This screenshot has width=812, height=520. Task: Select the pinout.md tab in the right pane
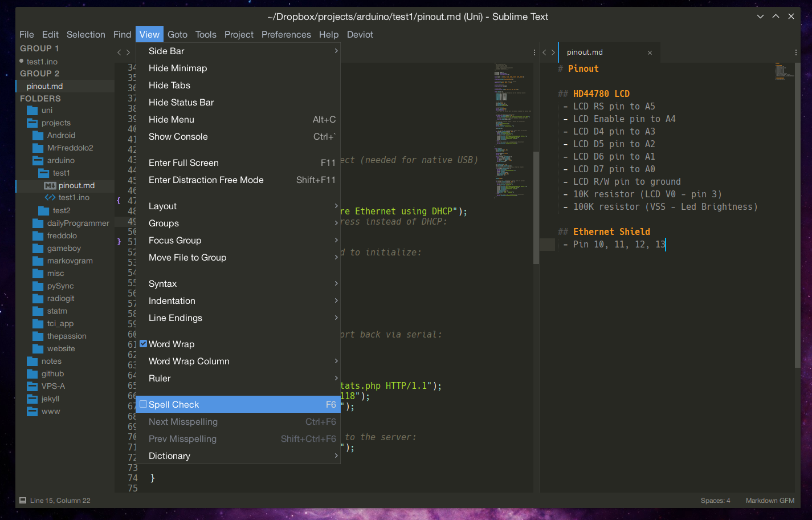(584, 52)
